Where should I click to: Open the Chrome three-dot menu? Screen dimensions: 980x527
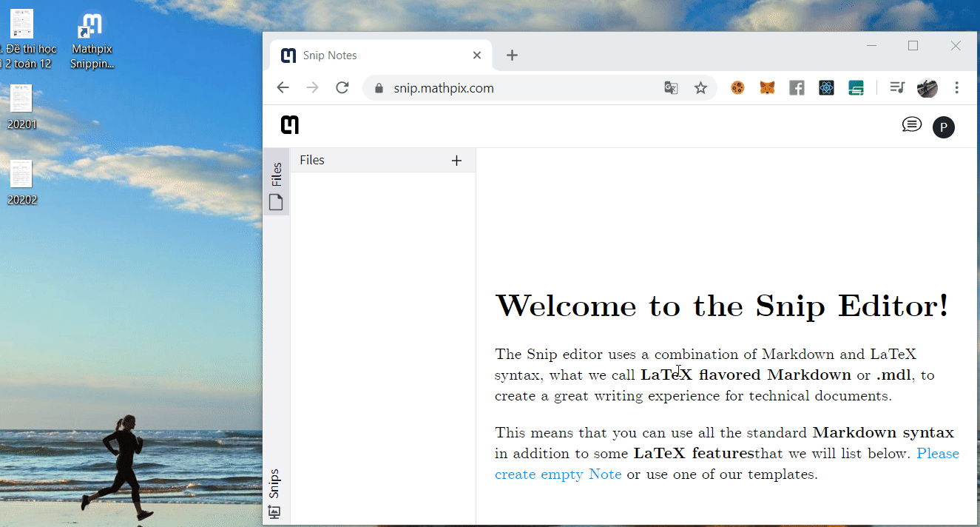[x=956, y=88]
